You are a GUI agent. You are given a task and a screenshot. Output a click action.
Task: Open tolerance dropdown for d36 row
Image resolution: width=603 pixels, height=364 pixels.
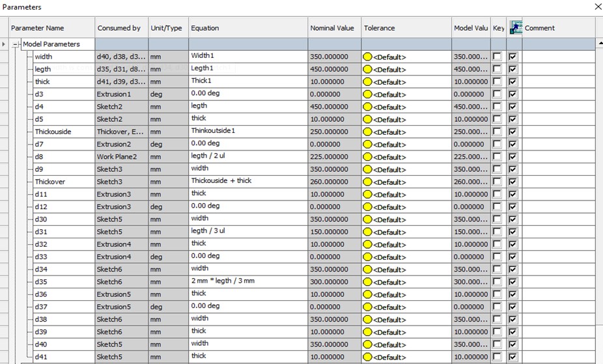406,294
